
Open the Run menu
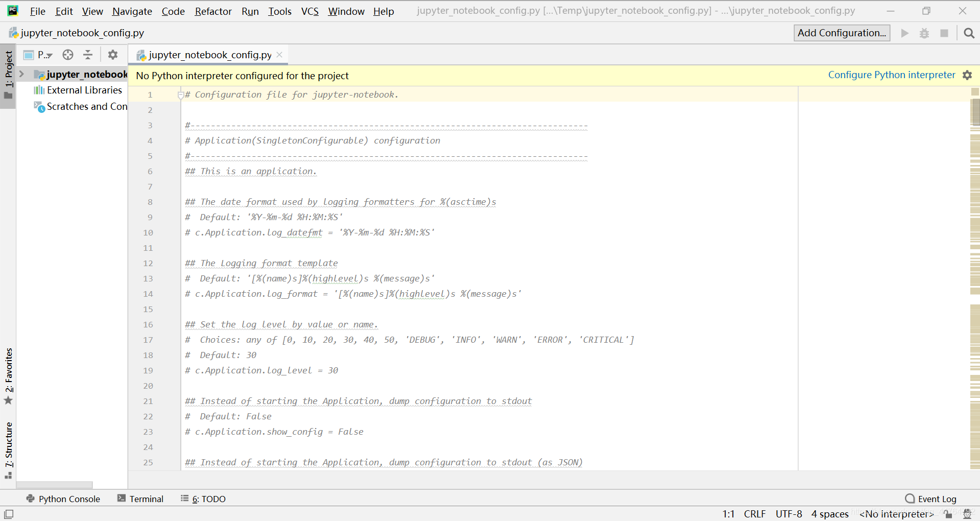pos(250,11)
